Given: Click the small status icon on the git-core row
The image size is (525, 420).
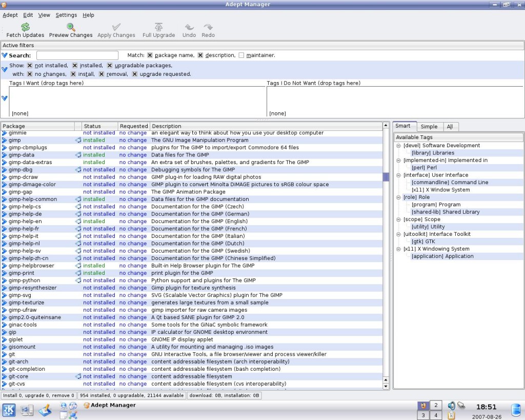Looking at the screenshot, I should 78,376.
